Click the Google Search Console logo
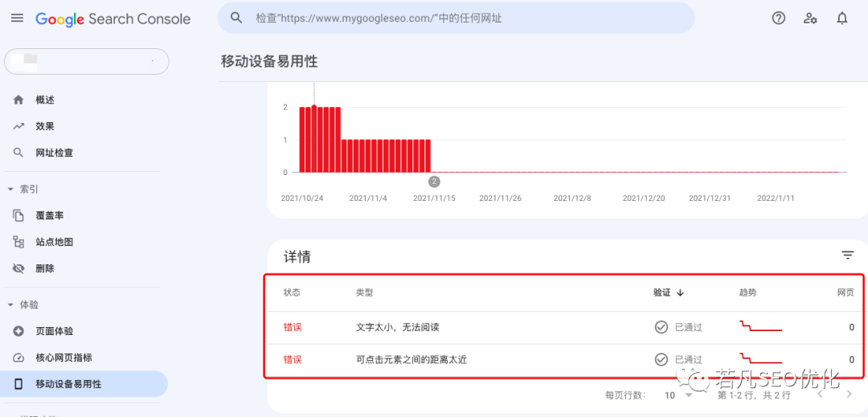Image resolution: width=868 pixels, height=417 pixels. 113,18
